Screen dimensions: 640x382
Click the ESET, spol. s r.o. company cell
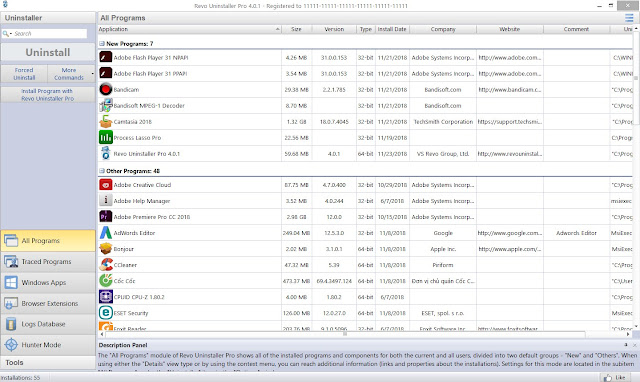tap(443, 313)
